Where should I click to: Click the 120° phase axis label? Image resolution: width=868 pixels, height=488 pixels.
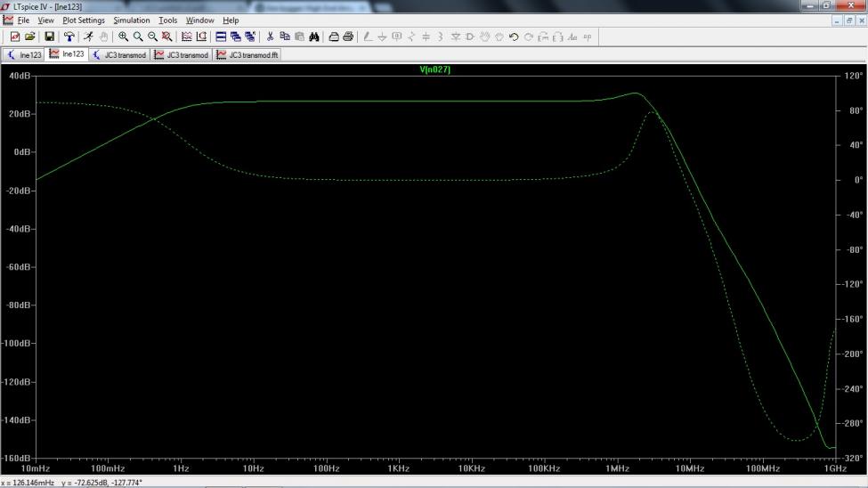(x=853, y=76)
